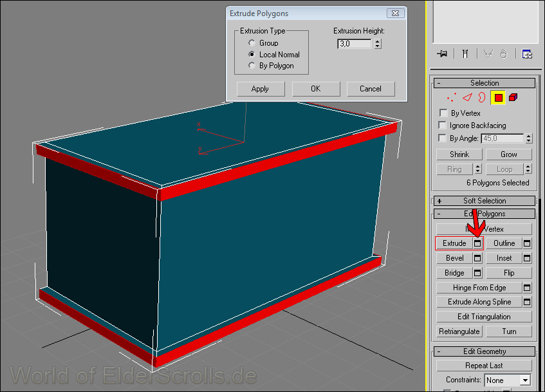Image resolution: width=545 pixels, height=392 pixels.
Task: Collapse the Selection rollout
Action: 484,83
